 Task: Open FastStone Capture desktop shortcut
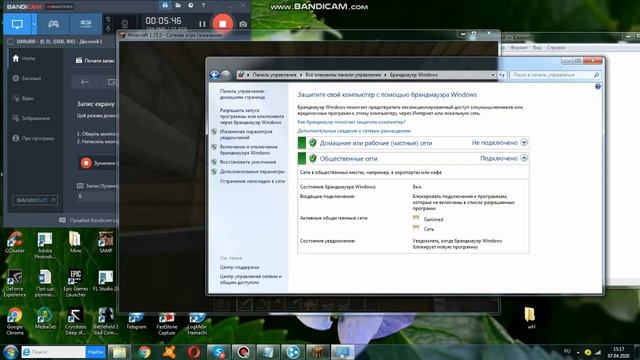point(167,324)
